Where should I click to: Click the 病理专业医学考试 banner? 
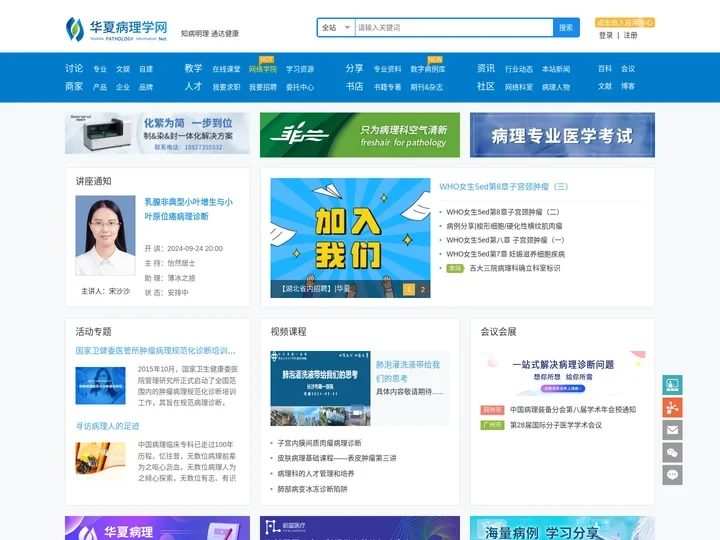click(x=562, y=135)
